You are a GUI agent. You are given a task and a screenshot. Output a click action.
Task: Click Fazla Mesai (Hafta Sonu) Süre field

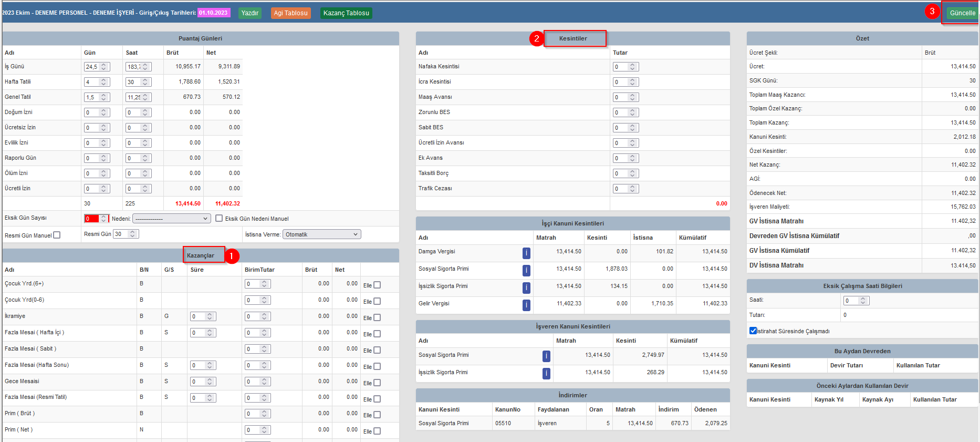click(x=203, y=365)
